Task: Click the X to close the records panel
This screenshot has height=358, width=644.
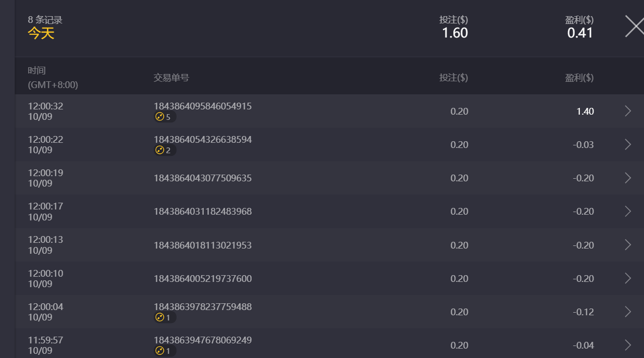Action: pos(633,25)
